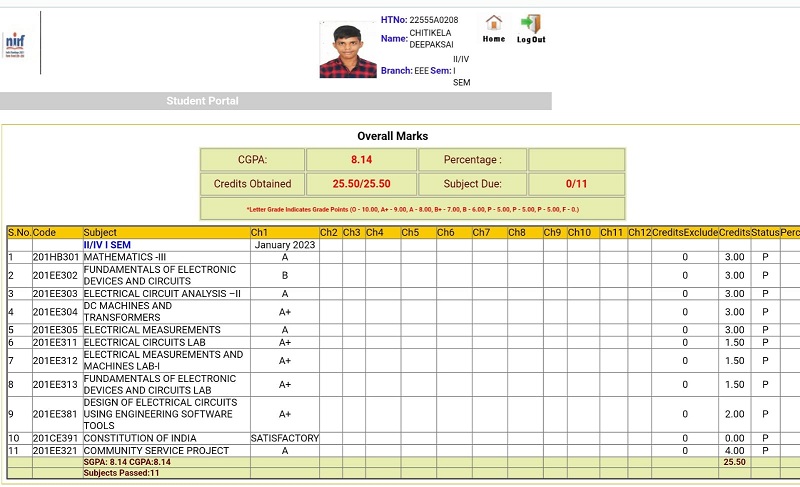Click the Home house icon
This screenshot has height=487, width=800.
[493, 23]
